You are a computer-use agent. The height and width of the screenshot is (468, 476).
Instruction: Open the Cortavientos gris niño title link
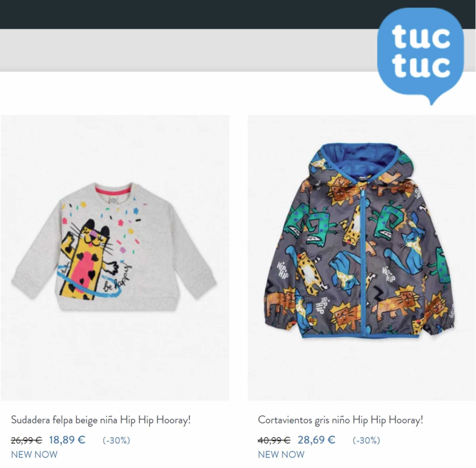click(340, 420)
